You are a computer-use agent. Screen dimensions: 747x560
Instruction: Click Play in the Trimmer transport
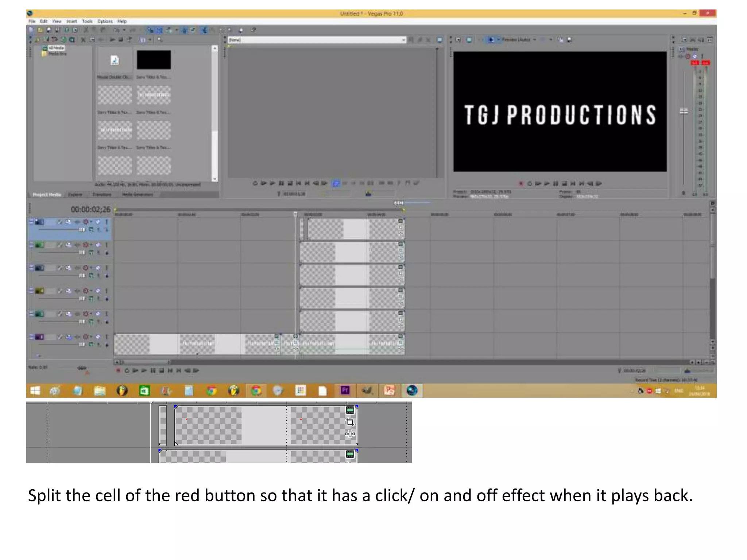[272, 183]
